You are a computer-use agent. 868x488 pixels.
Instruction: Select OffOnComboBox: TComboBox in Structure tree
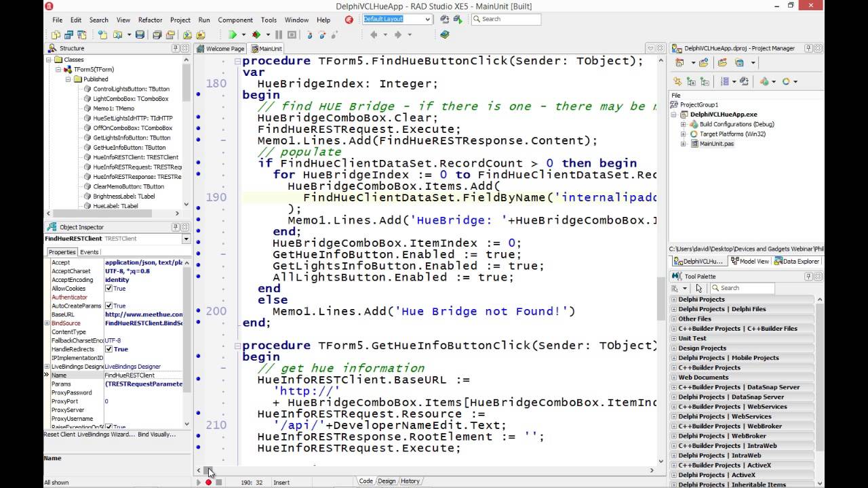point(132,128)
